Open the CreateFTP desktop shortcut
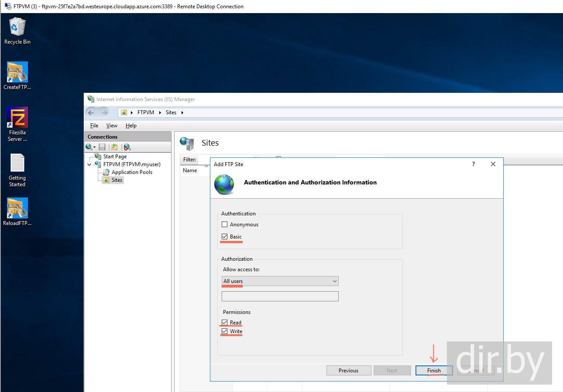The image size is (563, 392). click(17, 72)
